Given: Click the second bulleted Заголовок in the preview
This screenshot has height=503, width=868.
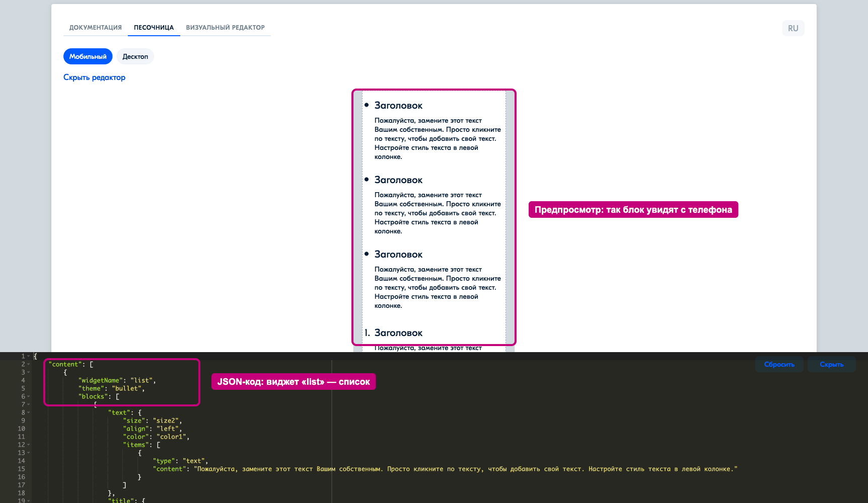Looking at the screenshot, I should point(398,180).
